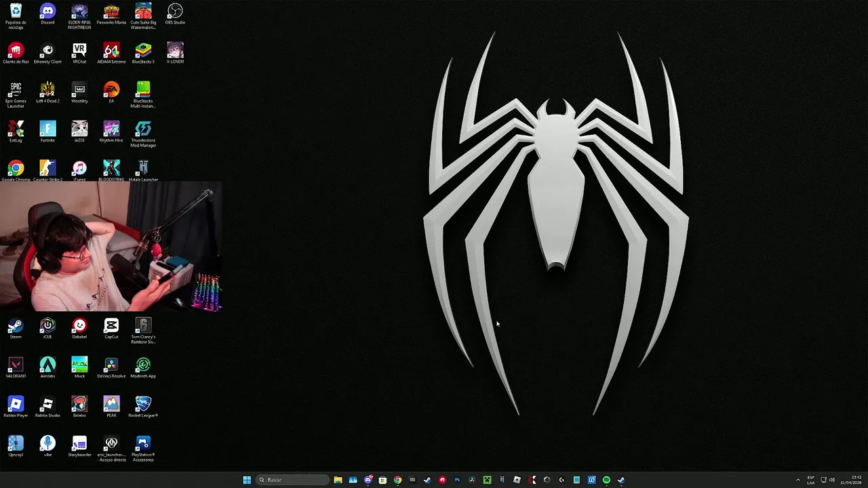
Task: Open the volume control in the system tray
Action: point(832,480)
